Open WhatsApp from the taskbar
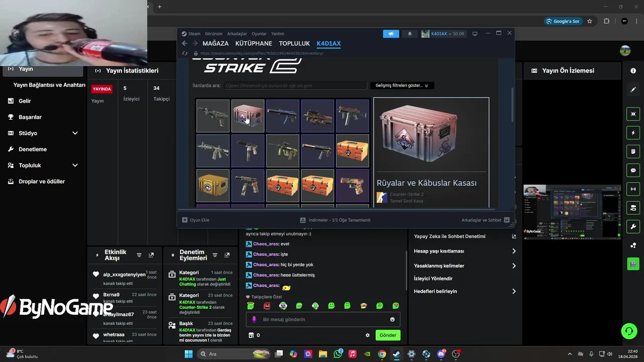This screenshot has height=362, width=644. (338, 354)
